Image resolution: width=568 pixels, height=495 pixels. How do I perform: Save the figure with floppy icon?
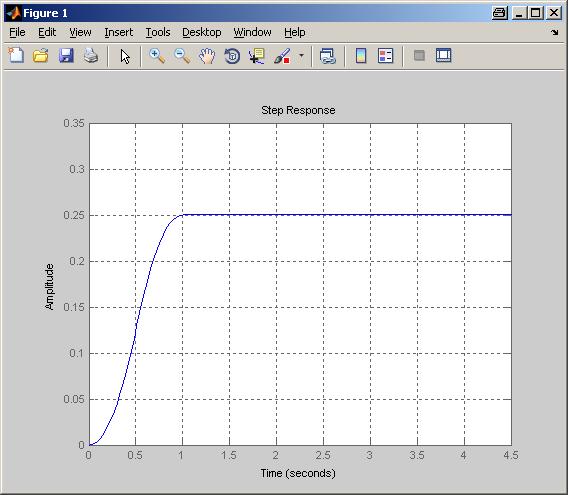click(66, 56)
